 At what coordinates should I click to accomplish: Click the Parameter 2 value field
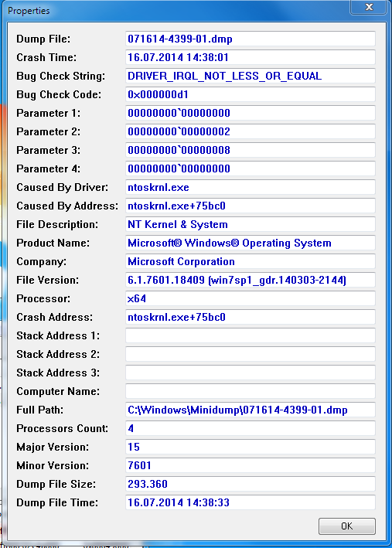(251, 131)
